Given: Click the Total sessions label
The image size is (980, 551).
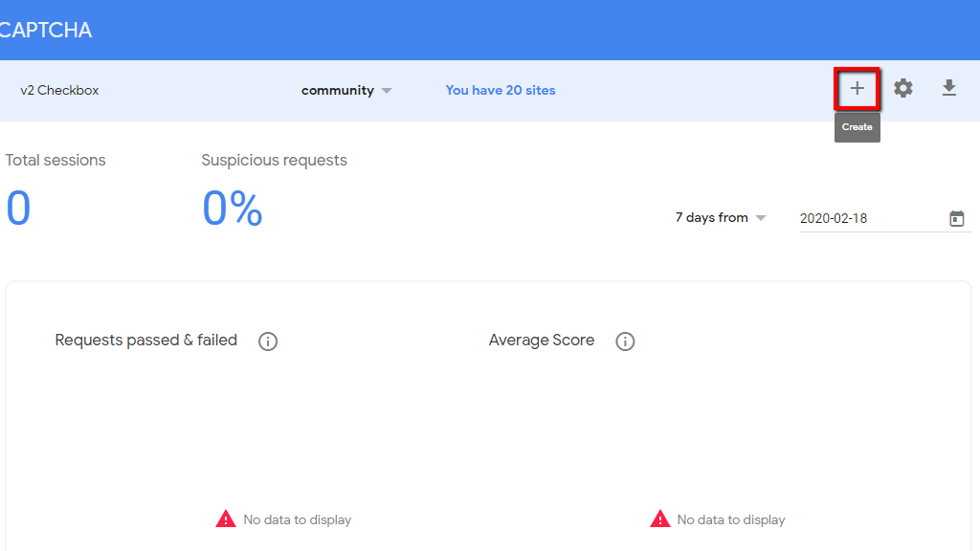Looking at the screenshot, I should 56,160.
